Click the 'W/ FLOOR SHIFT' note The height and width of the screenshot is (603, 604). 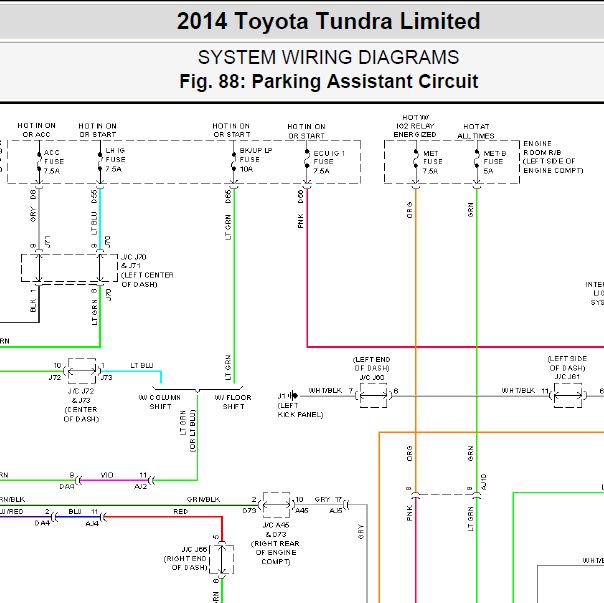(233, 401)
